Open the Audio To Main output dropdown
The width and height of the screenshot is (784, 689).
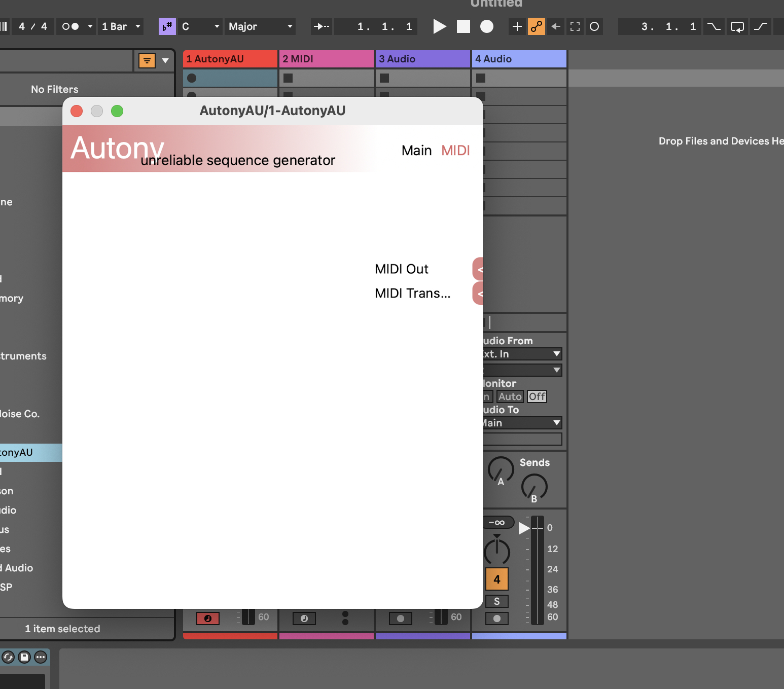tap(522, 423)
